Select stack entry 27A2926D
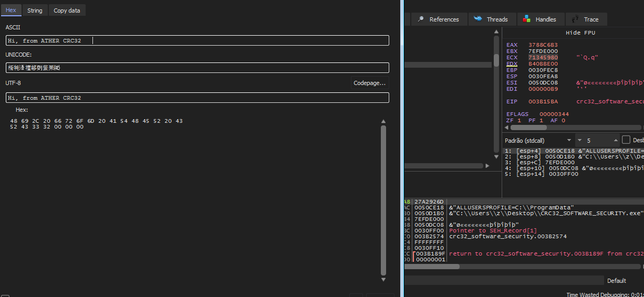This screenshot has height=297, width=644. [430, 202]
